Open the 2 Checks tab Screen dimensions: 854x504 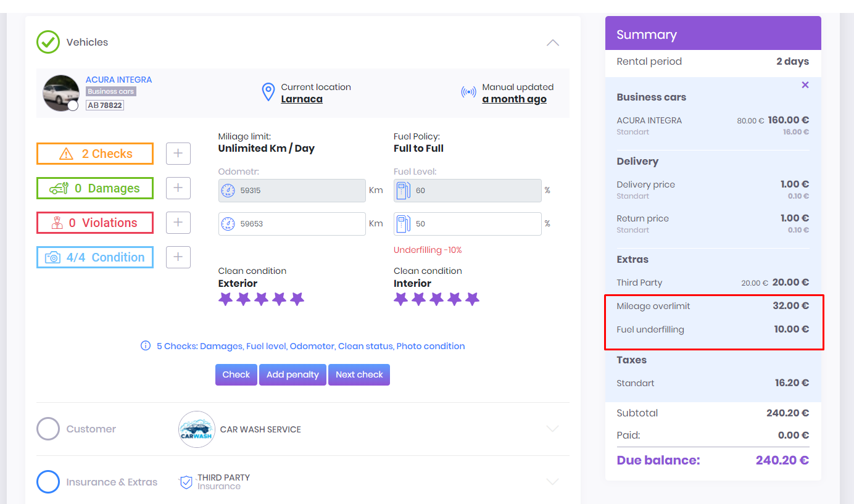pyautogui.click(x=95, y=154)
